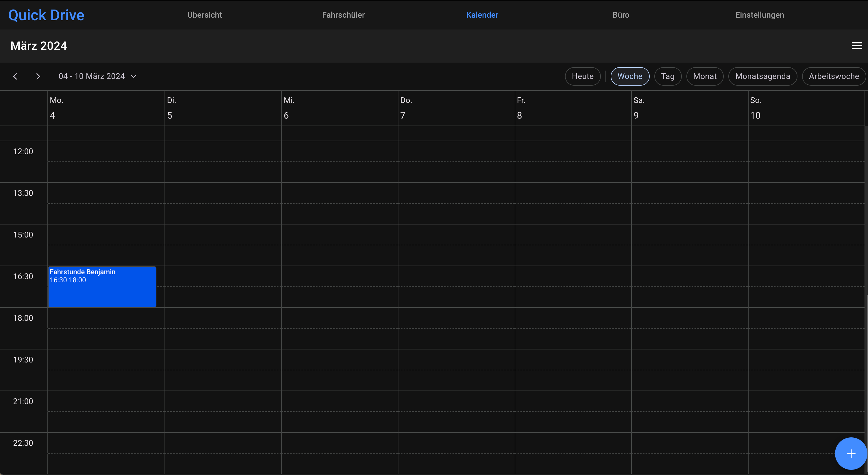Click Heute to jump to today
The image size is (868, 475).
coord(583,76)
